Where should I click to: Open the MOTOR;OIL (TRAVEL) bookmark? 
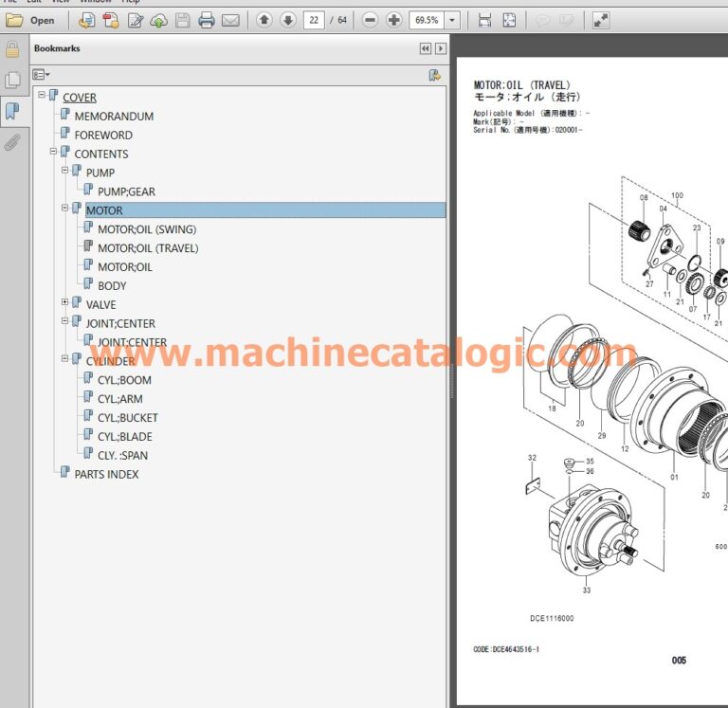148,248
